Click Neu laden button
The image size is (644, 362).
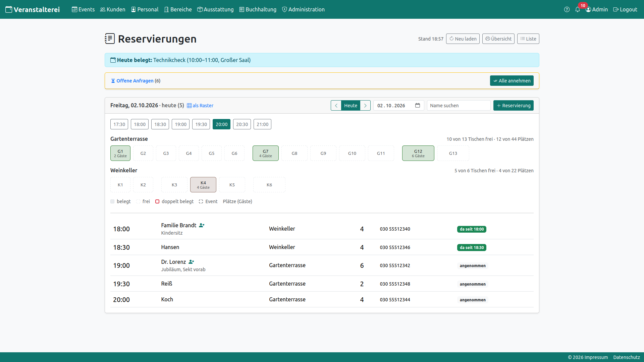point(463,39)
